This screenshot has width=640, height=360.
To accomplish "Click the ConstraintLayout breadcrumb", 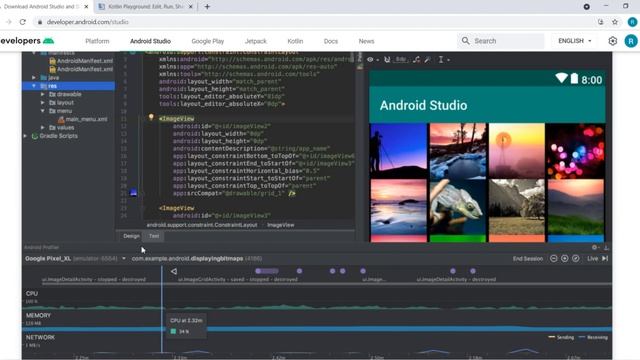I will click(202, 225).
